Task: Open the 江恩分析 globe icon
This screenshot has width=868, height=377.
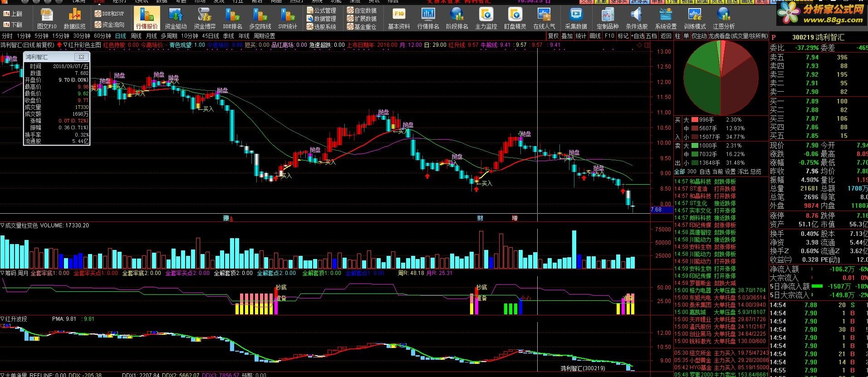Action: (x=724, y=19)
